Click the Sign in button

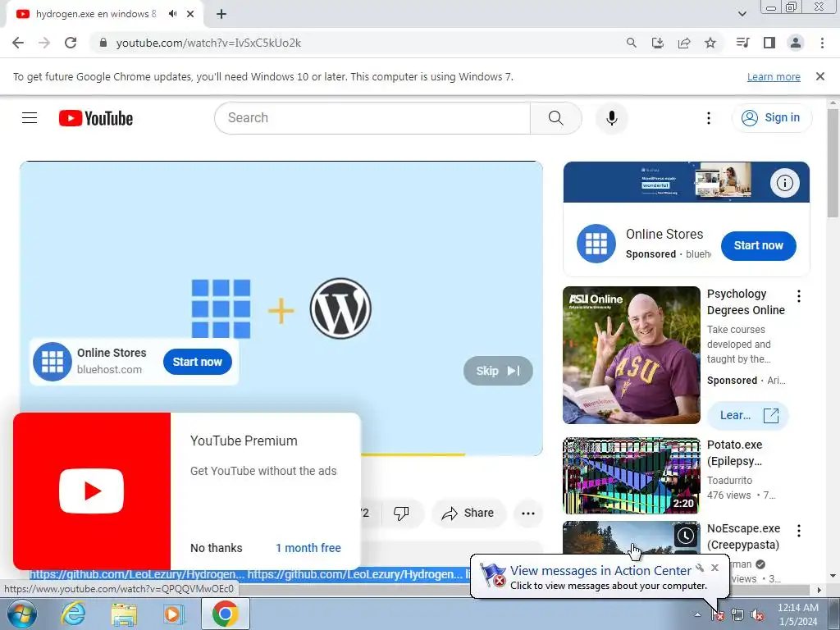[x=771, y=118]
